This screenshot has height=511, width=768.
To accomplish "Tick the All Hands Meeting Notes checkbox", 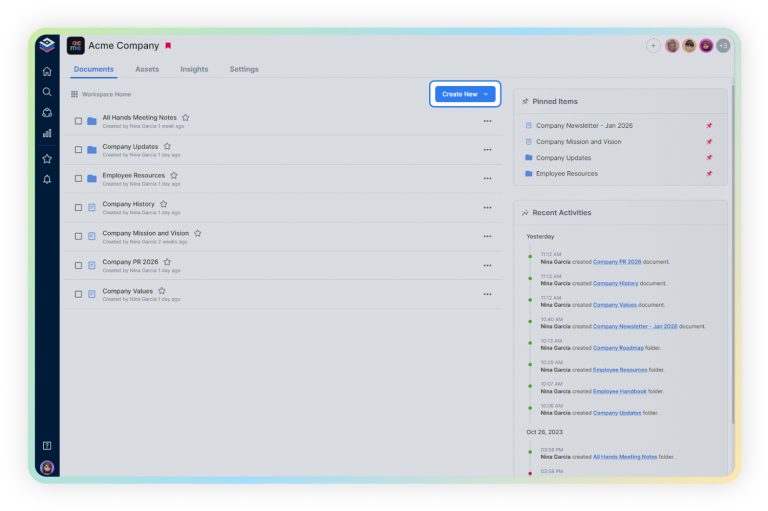I will 78,121.
